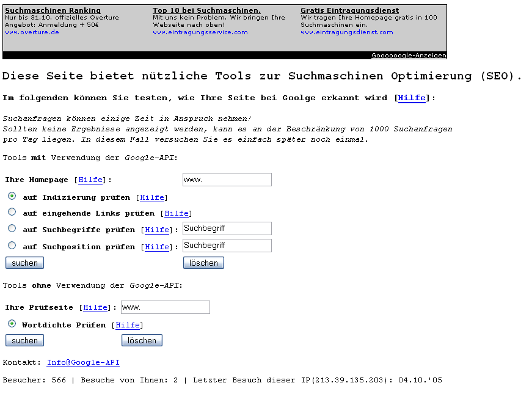This screenshot has width=532, height=394.
Task: Click löschen button in the Google-API tools form
Action: pyautogui.click(x=203, y=263)
